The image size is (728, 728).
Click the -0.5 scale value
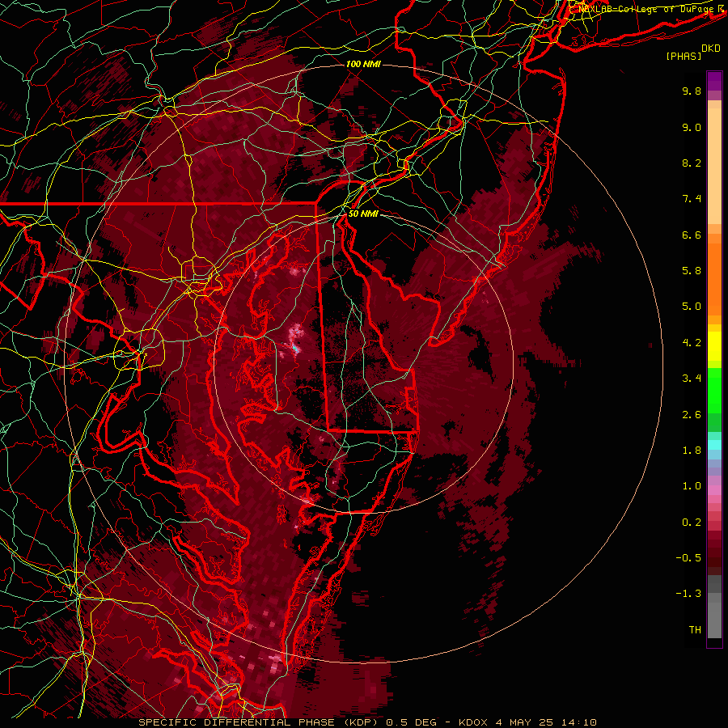(688, 558)
